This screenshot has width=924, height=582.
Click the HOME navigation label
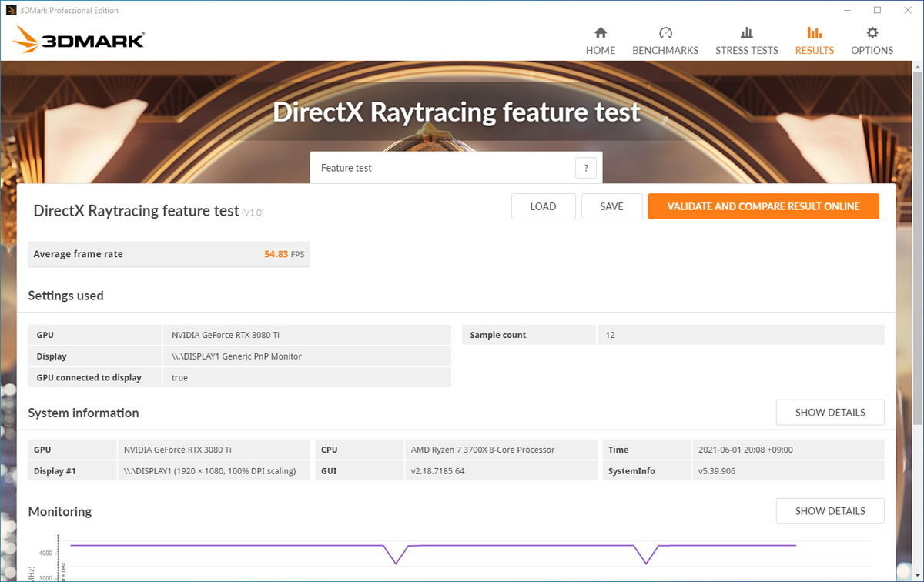[x=601, y=51]
